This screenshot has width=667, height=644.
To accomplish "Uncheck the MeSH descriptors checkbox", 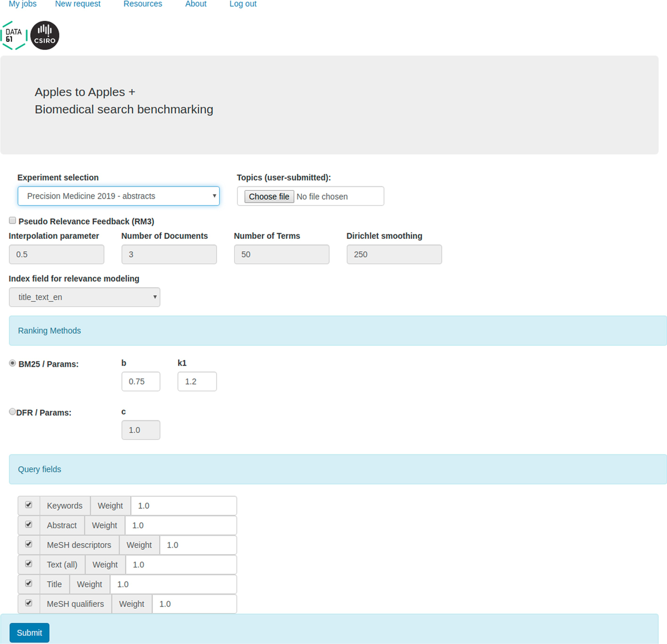I will (x=29, y=544).
